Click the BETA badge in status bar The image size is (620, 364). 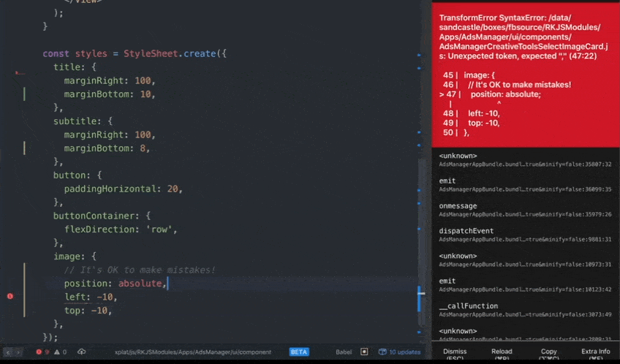pos(299,352)
